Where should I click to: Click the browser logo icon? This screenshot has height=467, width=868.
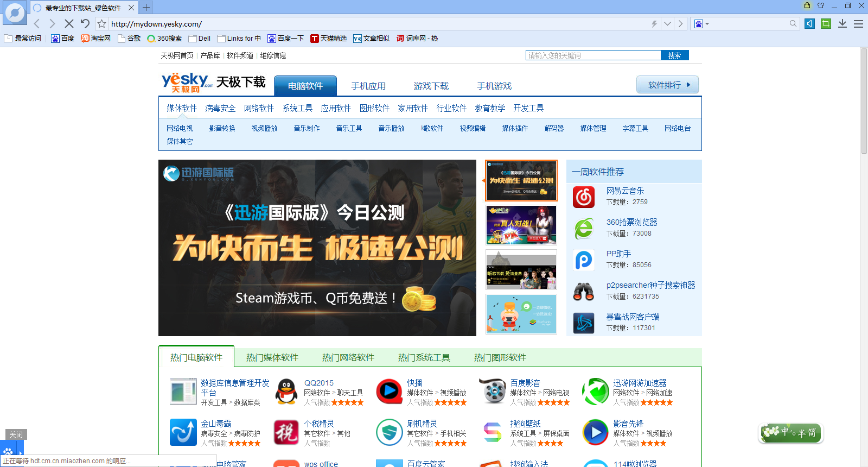[15, 12]
